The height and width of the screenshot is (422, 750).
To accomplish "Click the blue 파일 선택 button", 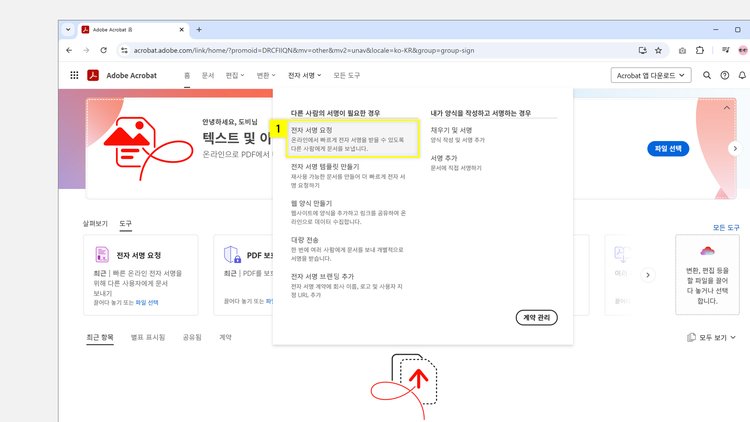I will click(x=668, y=149).
